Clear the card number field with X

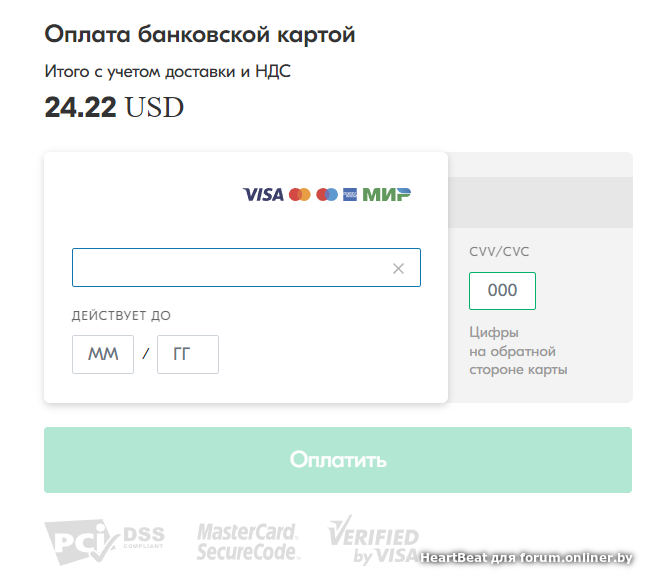click(x=398, y=268)
